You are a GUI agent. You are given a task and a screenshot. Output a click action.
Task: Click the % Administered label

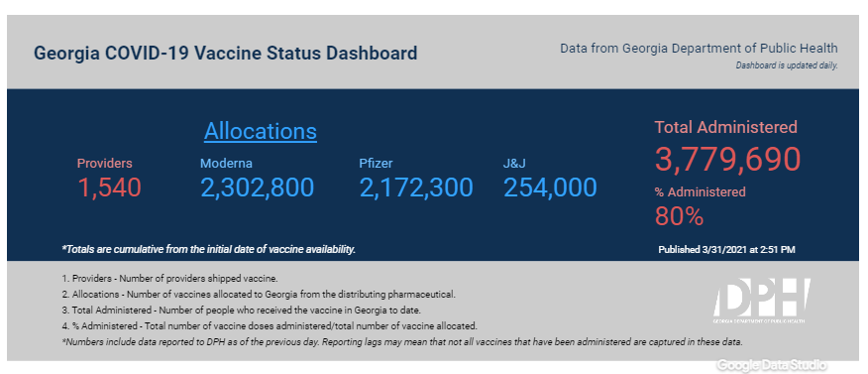(x=701, y=191)
